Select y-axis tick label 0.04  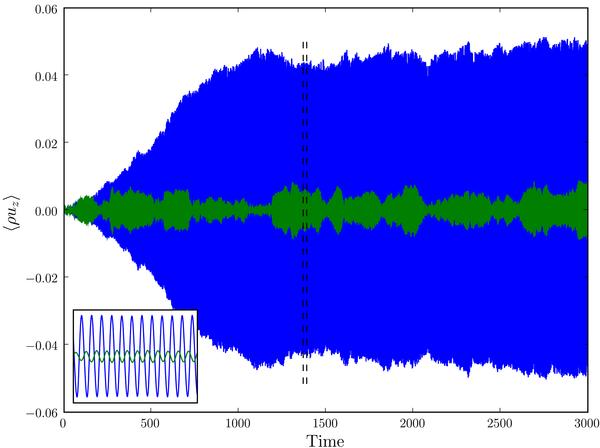coord(40,76)
